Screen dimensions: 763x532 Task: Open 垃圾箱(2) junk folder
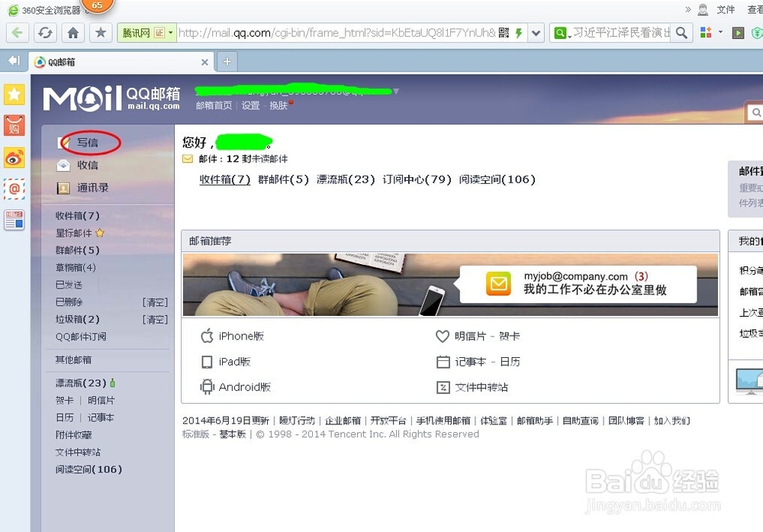tap(77, 319)
